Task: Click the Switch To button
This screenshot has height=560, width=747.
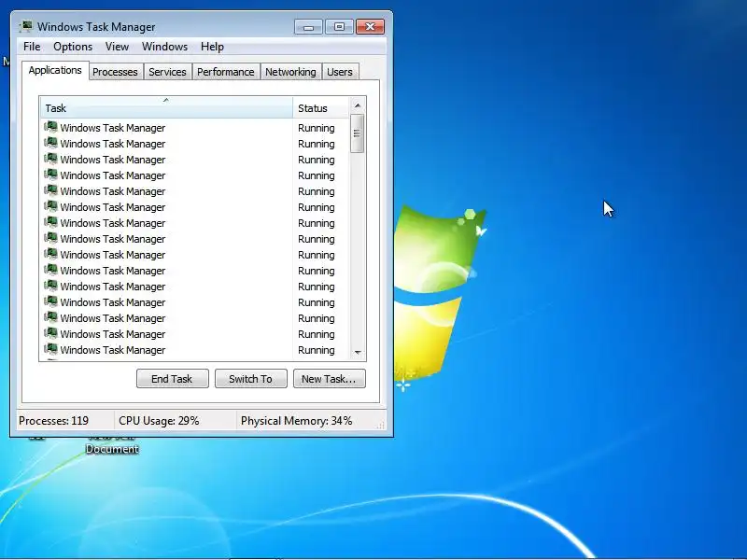Action: click(251, 379)
